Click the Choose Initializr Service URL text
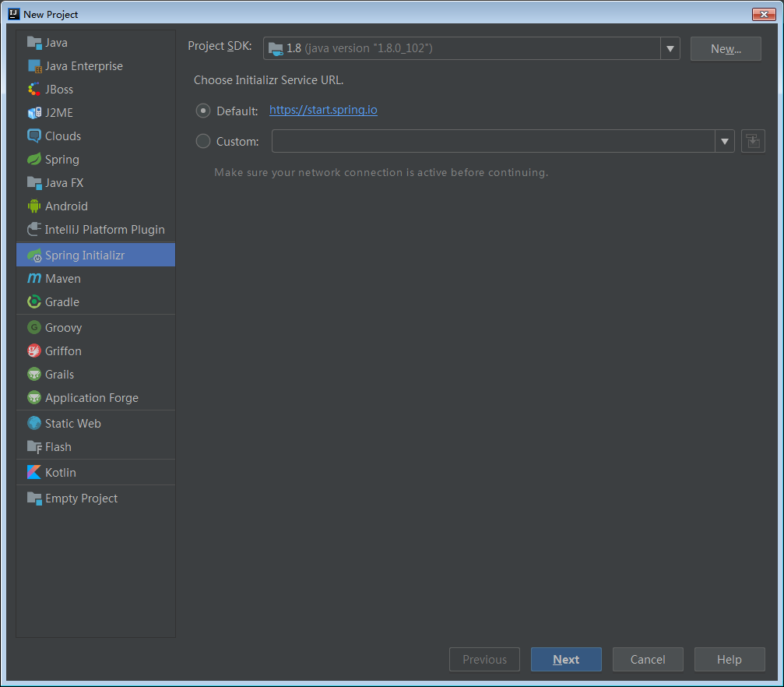Viewport: 784px width, 687px height. 269,80
